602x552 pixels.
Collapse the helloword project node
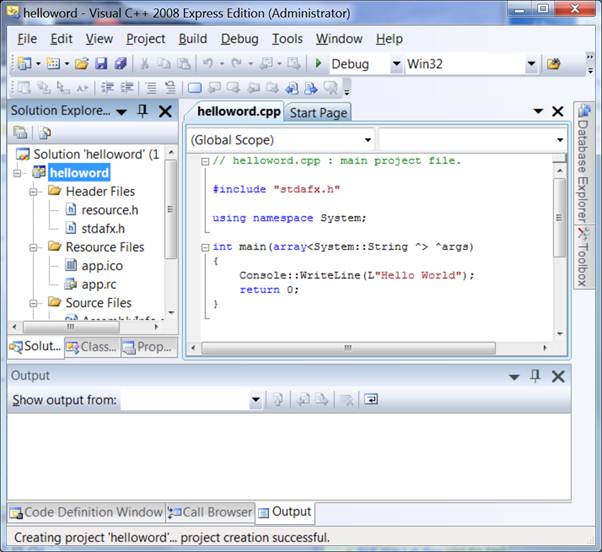tap(17, 173)
